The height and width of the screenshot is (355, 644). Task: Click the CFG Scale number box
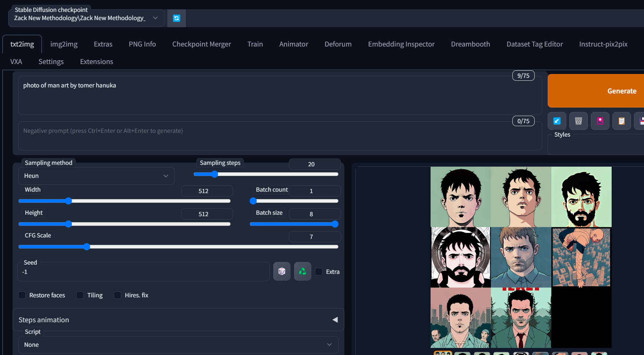pos(315,237)
